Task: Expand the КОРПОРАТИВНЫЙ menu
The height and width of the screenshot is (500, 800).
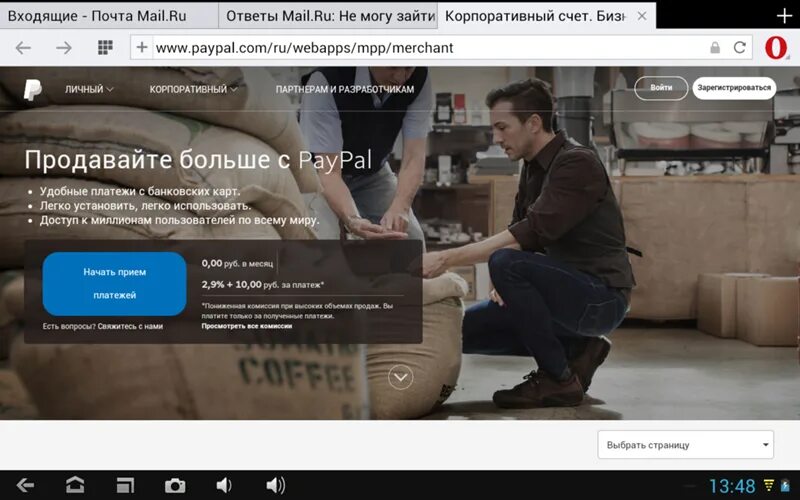Action: (193, 89)
